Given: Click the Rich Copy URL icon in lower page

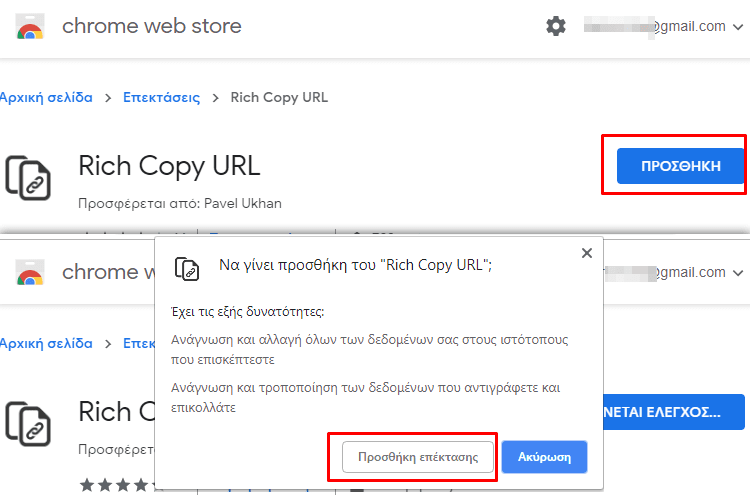Looking at the screenshot, I should click(28, 423).
